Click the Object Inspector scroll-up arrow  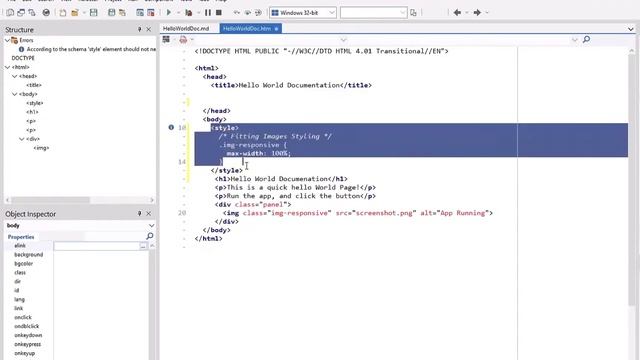click(x=152, y=246)
